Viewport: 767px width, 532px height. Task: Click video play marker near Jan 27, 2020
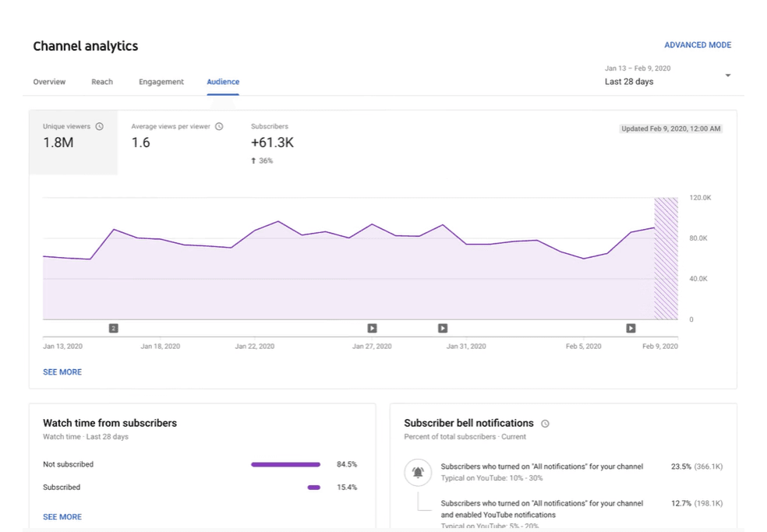pyautogui.click(x=373, y=328)
